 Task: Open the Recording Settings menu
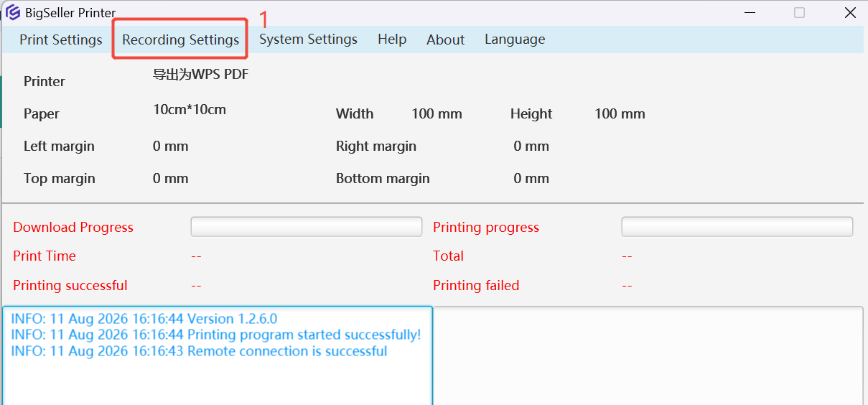point(180,39)
